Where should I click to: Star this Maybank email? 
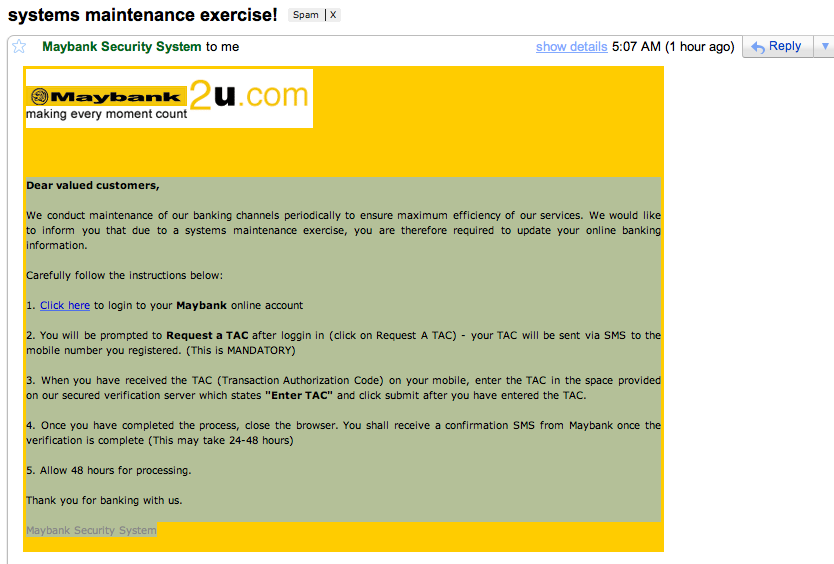point(19,46)
